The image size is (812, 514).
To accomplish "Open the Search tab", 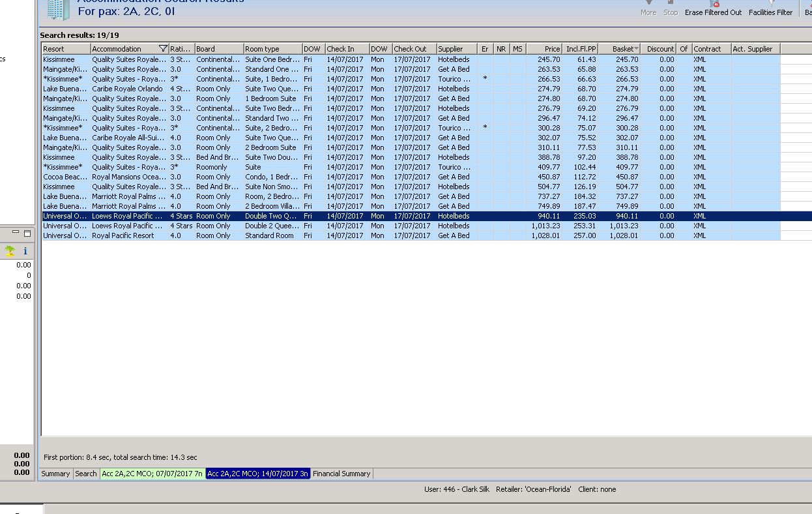I will coord(85,474).
